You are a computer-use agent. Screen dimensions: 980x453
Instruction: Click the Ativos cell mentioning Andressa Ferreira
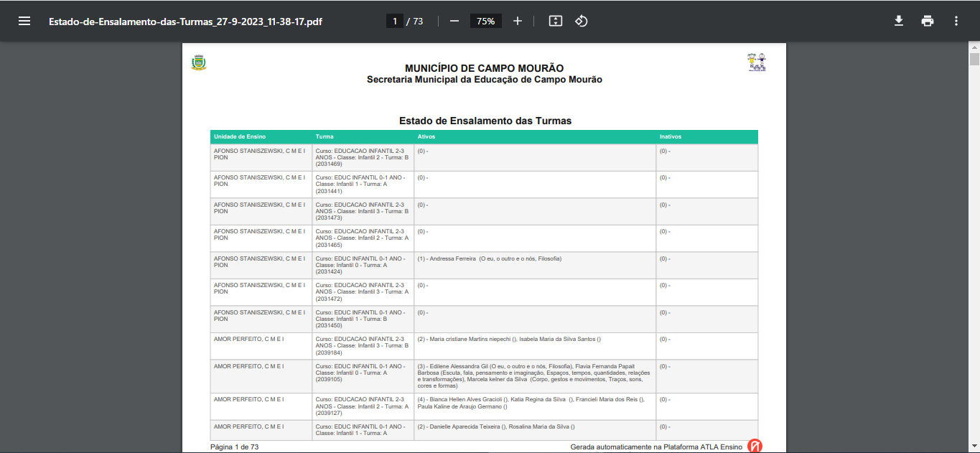(535, 265)
